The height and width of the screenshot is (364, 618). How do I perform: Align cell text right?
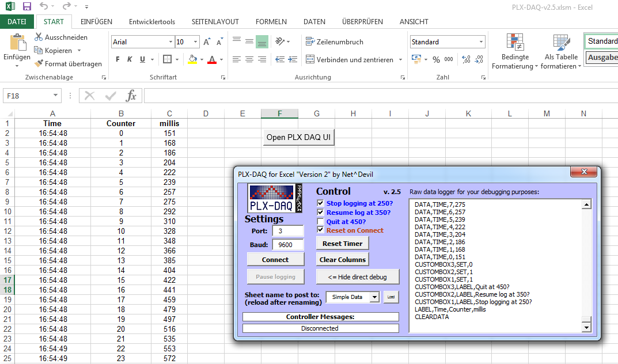262,59
